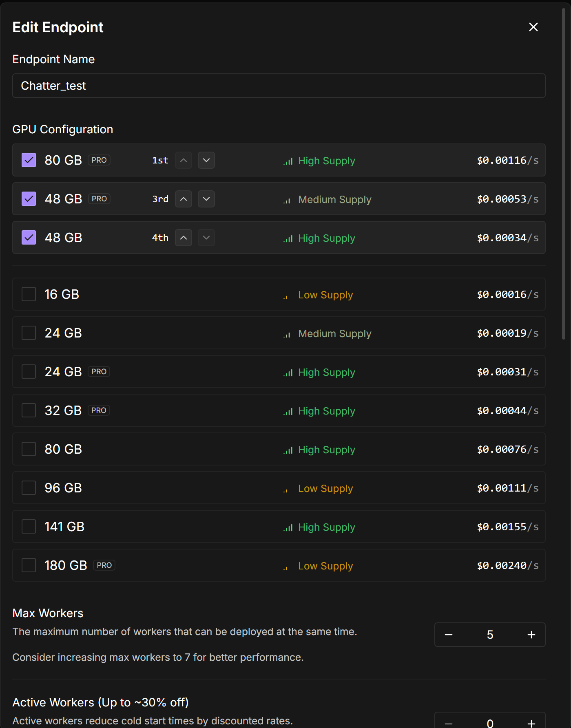Click the Endpoint Name input field
Screen dimensions: 571x728
pos(279,86)
